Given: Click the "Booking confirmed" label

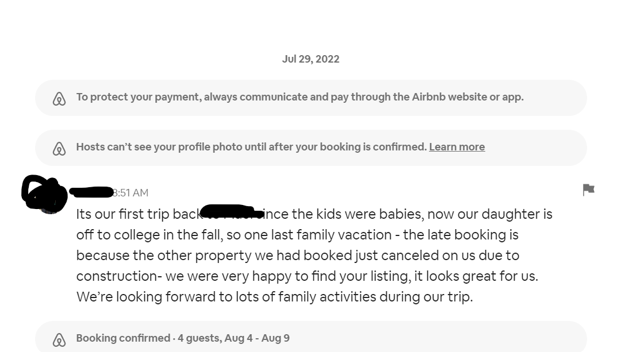Looking at the screenshot, I should pyautogui.click(x=123, y=338).
